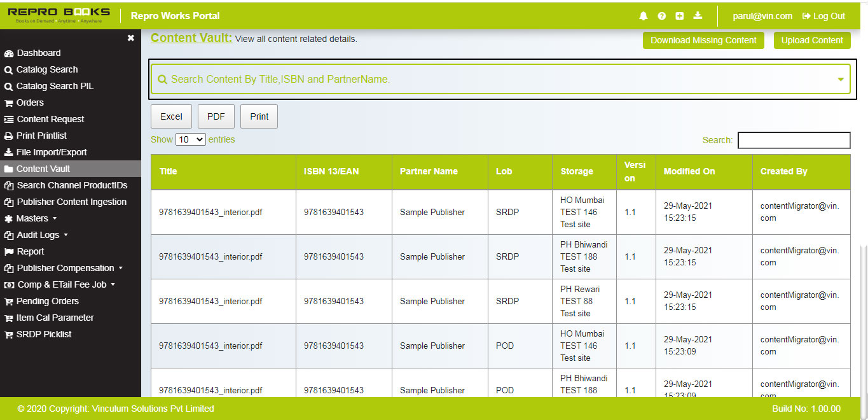Open the Report flag icon

pos(8,251)
